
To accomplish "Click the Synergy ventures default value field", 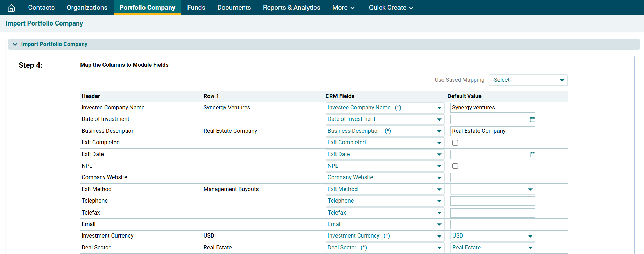I will [492, 108].
